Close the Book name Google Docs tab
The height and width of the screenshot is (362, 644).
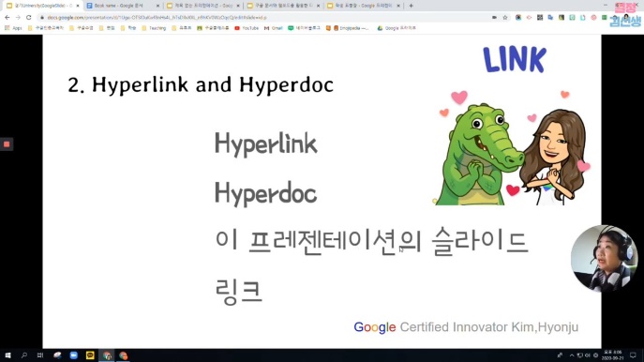tap(157, 6)
